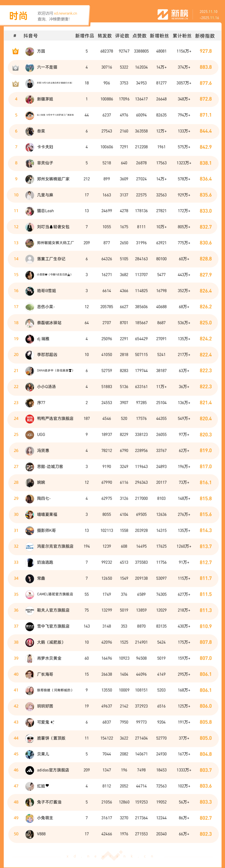Screen dimensions: 225x868
Task: Click the gold crown medal for rank one
Action: pyautogui.click(x=15, y=51)
